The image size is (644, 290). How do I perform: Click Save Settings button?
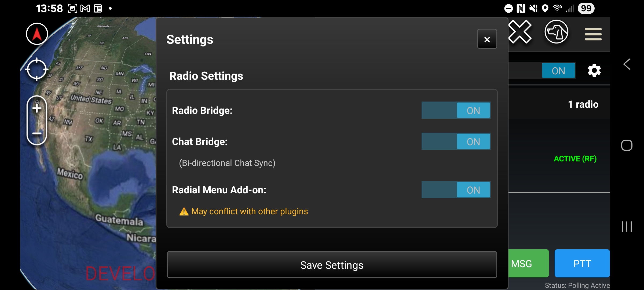[x=332, y=265]
